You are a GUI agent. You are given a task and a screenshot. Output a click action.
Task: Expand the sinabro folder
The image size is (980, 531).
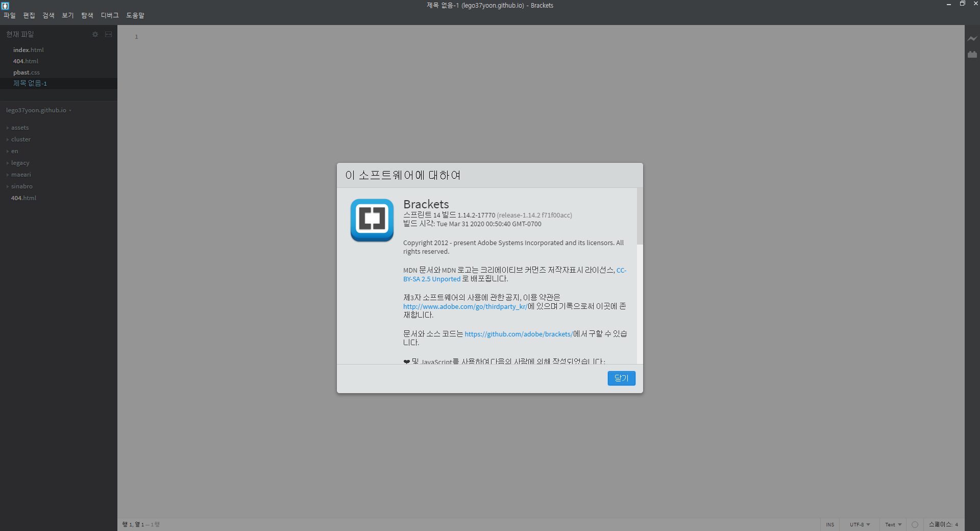click(x=21, y=186)
